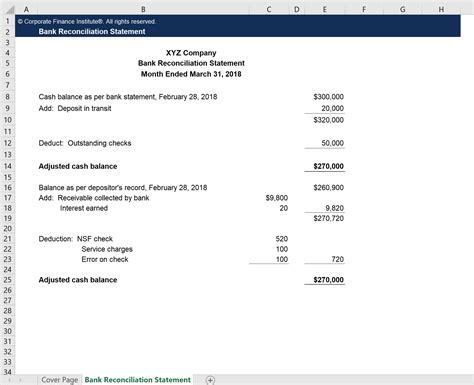Select the 9,820 value cell

pyautogui.click(x=334, y=208)
